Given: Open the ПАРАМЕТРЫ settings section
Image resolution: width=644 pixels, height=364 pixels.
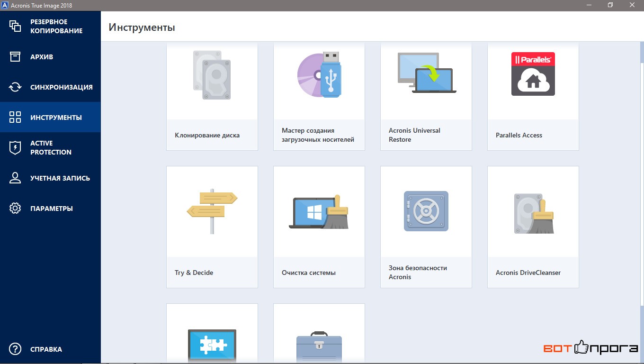Looking at the screenshot, I should [52, 208].
